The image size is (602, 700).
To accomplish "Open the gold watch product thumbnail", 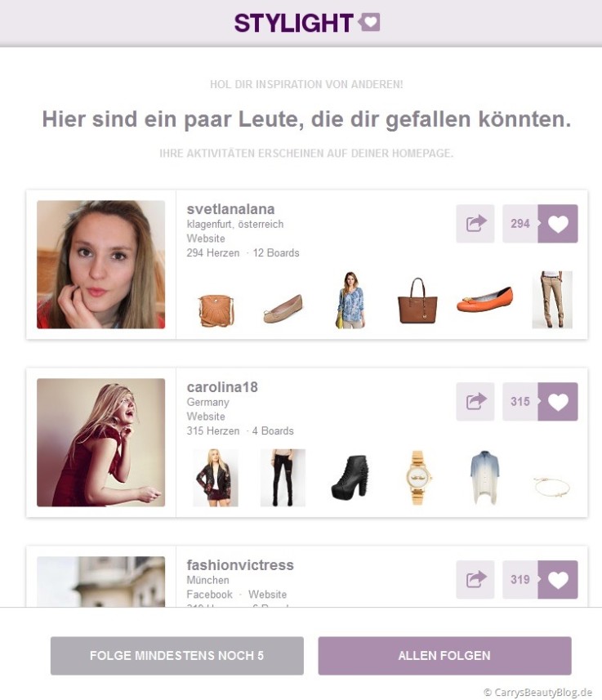I will pos(418,477).
